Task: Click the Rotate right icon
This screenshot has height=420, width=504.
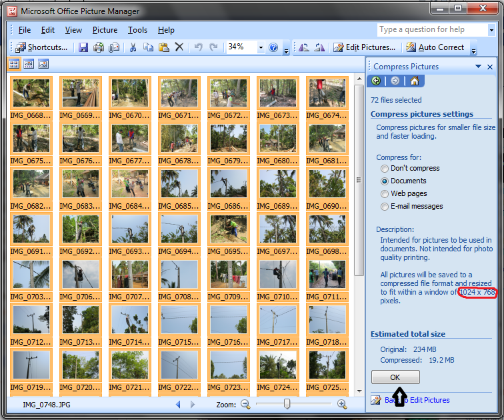Action: (319, 47)
